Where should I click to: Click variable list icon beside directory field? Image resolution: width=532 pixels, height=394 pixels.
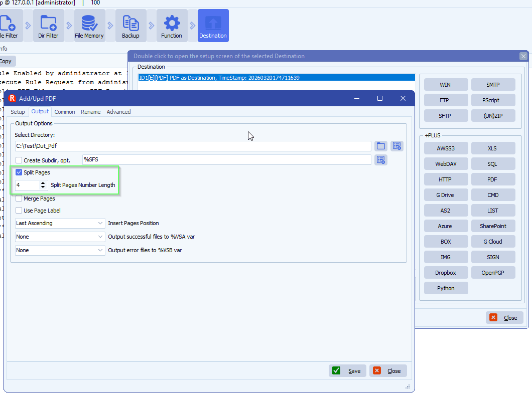(x=397, y=146)
